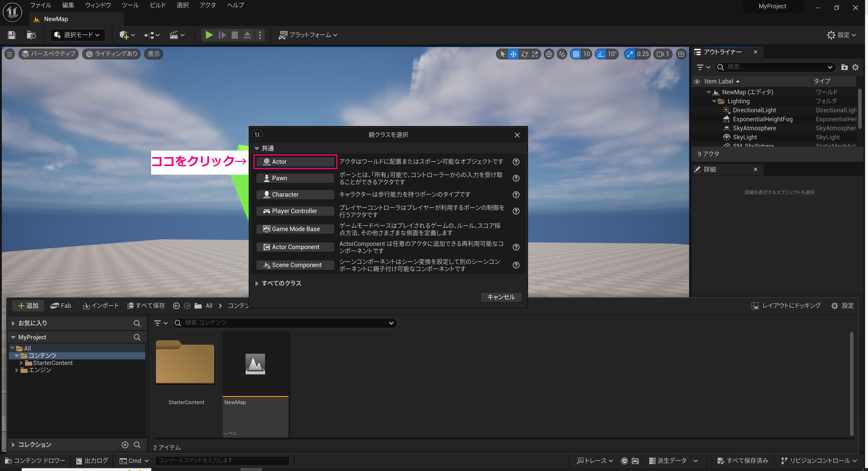Click the キャンセル button in the dialog
Image resolution: width=868 pixels, height=471 pixels.
pos(501,297)
